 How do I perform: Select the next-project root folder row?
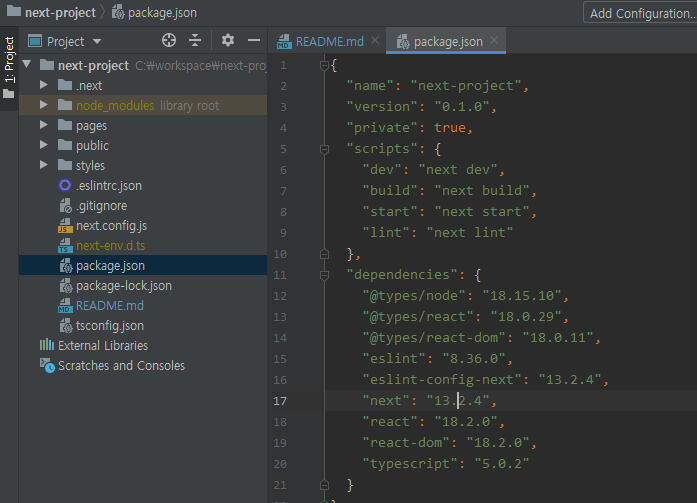143,65
